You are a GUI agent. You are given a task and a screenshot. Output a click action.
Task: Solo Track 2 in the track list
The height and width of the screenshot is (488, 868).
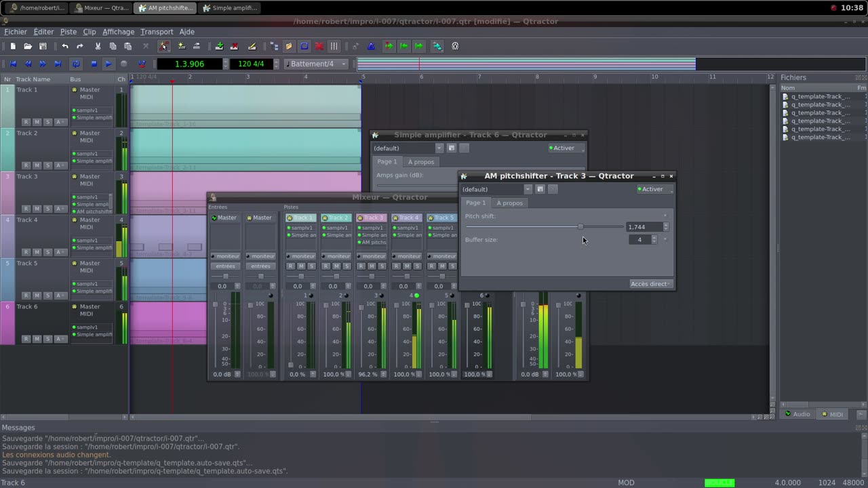pos(47,165)
